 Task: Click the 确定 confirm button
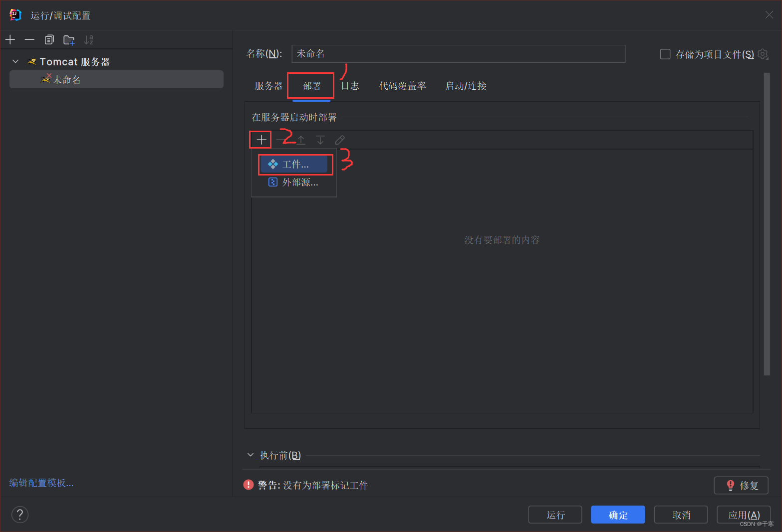tap(618, 514)
